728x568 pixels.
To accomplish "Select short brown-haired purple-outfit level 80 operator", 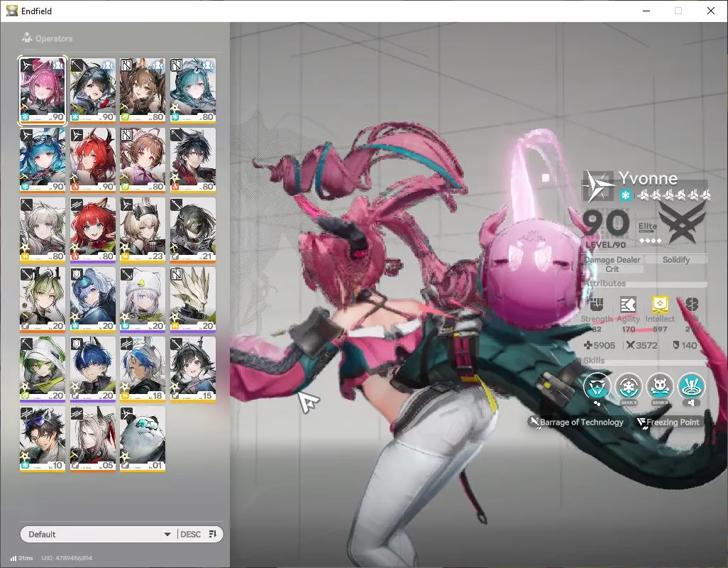I will [x=143, y=160].
